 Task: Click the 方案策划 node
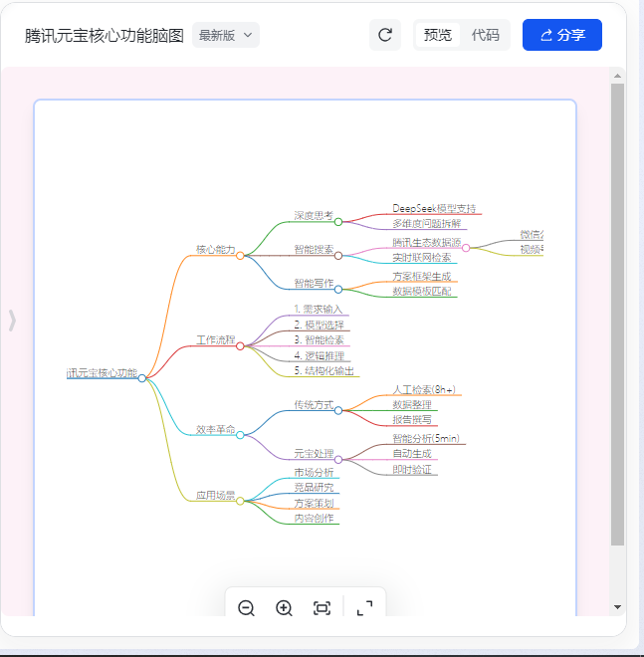coord(314,504)
